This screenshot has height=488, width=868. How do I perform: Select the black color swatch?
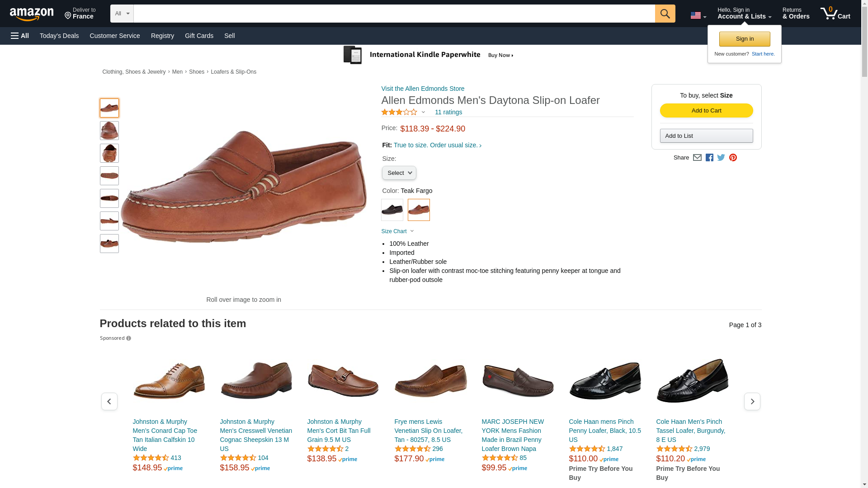392,210
